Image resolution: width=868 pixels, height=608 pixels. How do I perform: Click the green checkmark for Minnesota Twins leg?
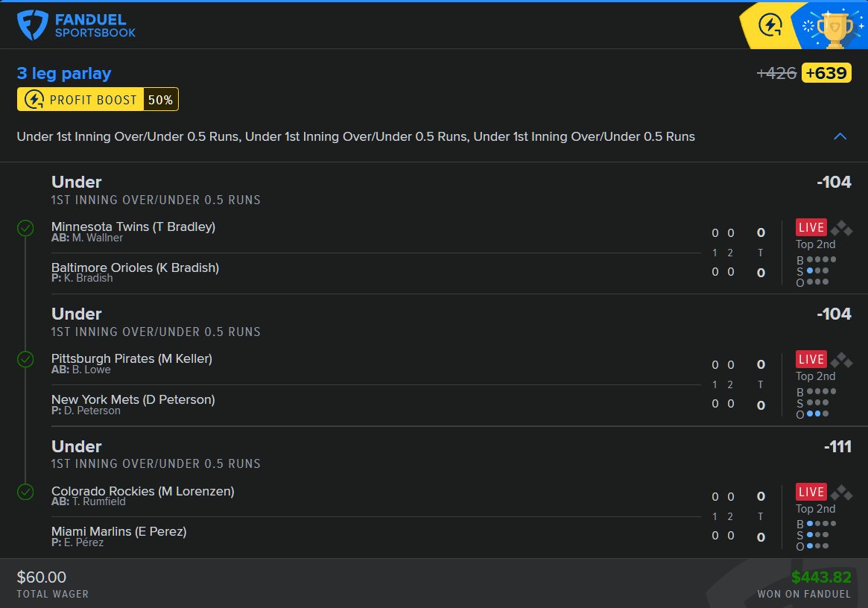[x=25, y=228]
